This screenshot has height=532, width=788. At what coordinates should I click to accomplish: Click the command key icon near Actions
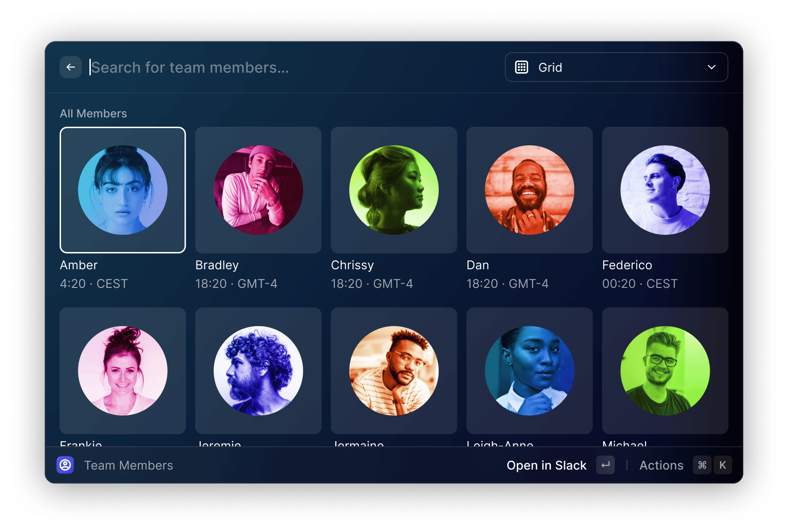pyautogui.click(x=702, y=465)
